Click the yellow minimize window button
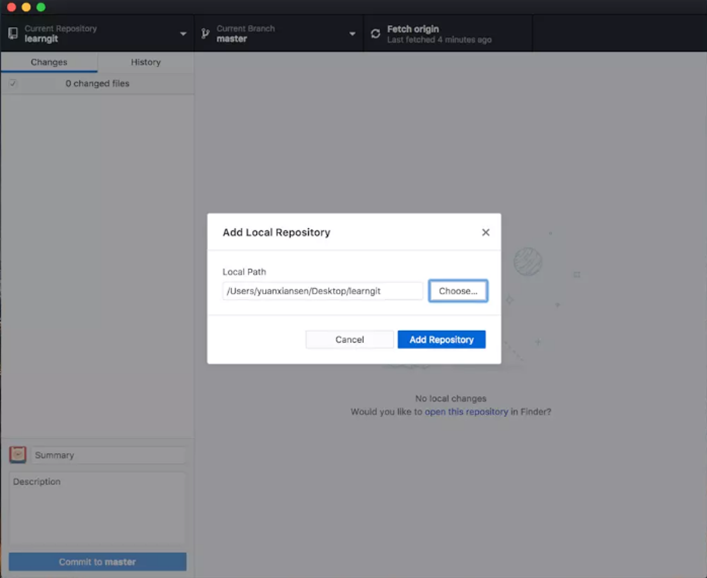The image size is (707, 578). pos(26,7)
